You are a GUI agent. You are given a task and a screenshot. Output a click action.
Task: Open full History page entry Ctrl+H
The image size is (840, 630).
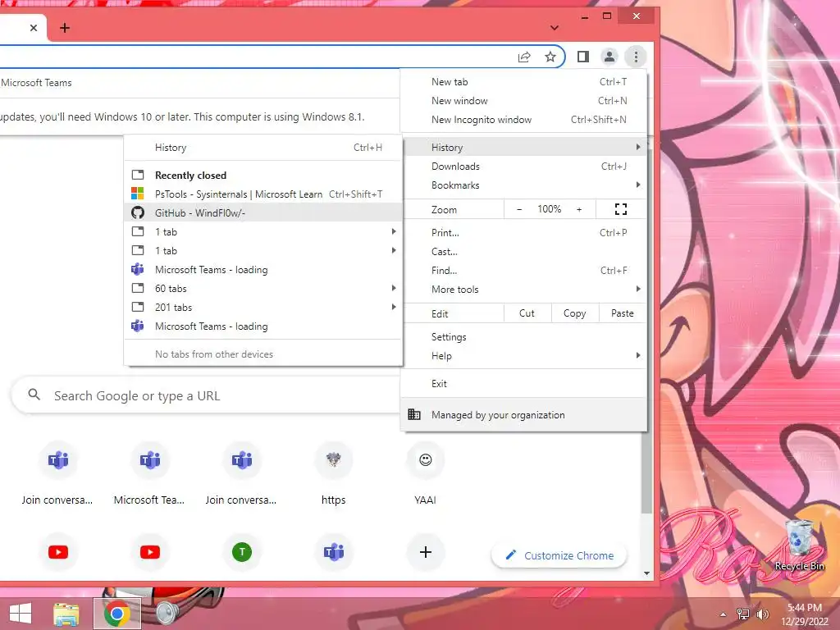point(263,148)
